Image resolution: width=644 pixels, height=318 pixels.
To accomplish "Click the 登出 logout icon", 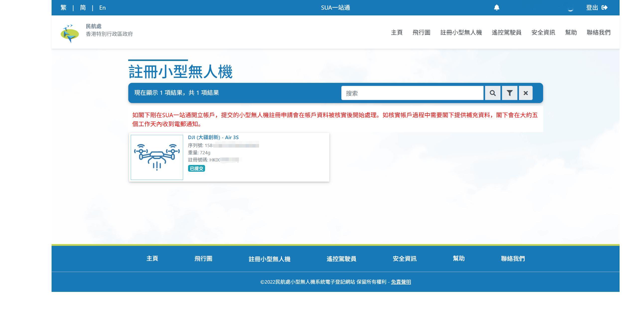I will (604, 7).
